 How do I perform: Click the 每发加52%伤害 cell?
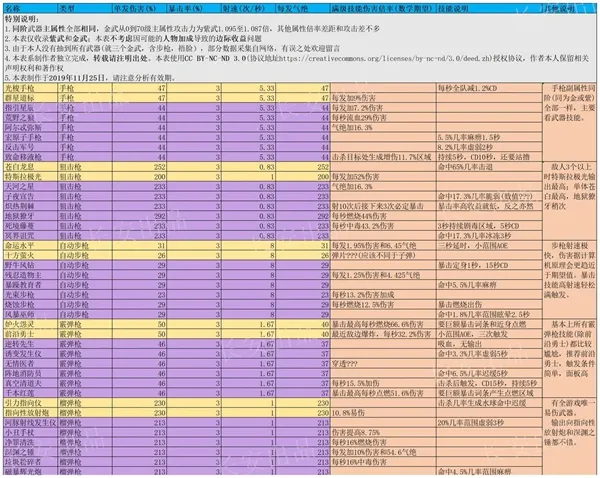(383, 177)
